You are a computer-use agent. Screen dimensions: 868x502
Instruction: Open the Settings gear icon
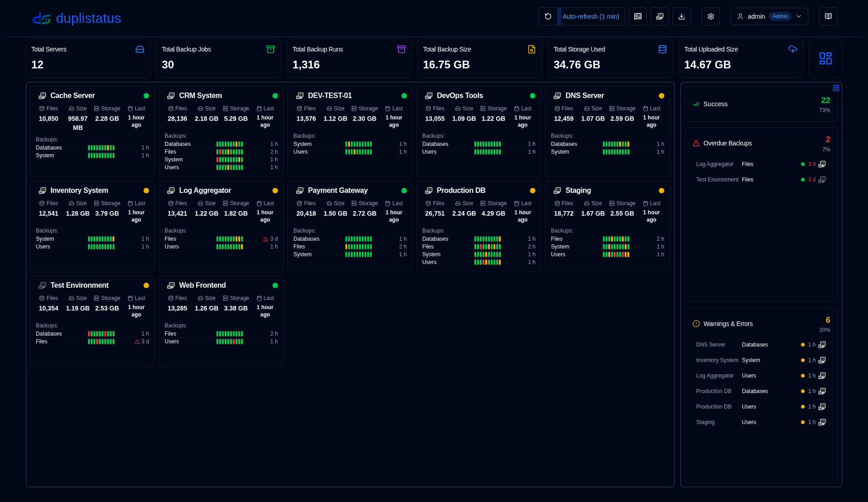[710, 16]
